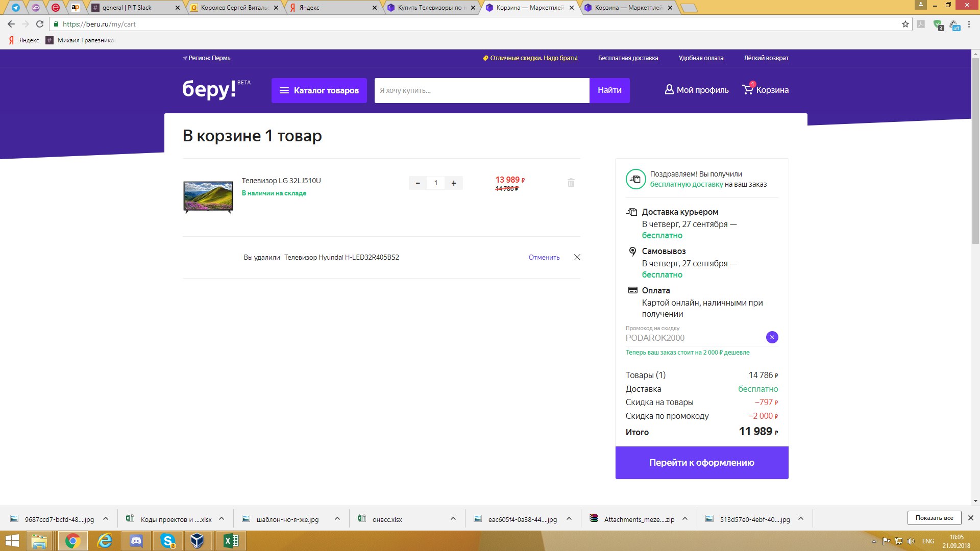Dismiss the removed Hyundai TV notice
The height and width of the screenshot is (551, 980).
577,257
